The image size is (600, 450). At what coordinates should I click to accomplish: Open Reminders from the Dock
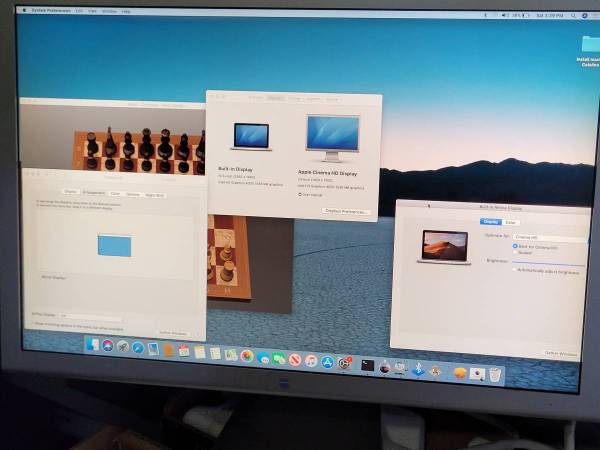pos(215,353)
